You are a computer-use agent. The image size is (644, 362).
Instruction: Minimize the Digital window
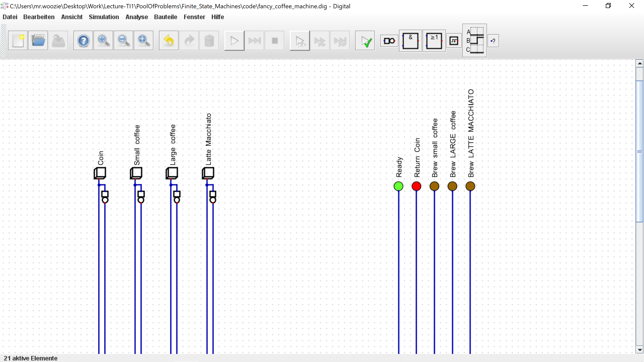(x=585, y=6)
